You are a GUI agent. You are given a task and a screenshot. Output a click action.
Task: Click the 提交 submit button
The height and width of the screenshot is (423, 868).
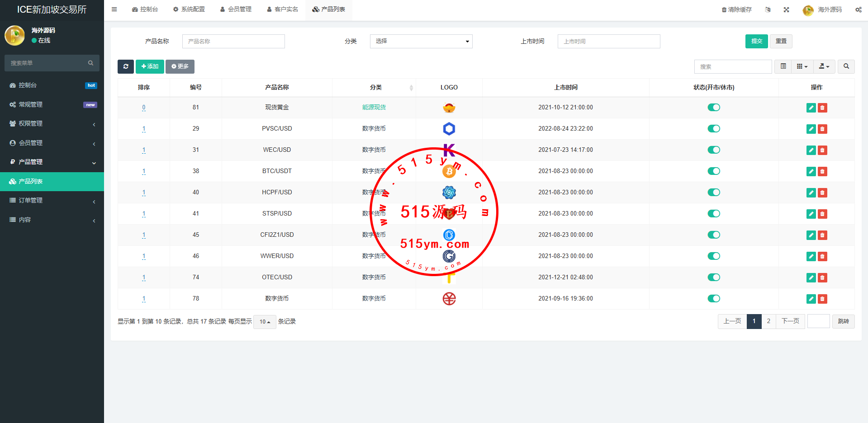(756, 42)
